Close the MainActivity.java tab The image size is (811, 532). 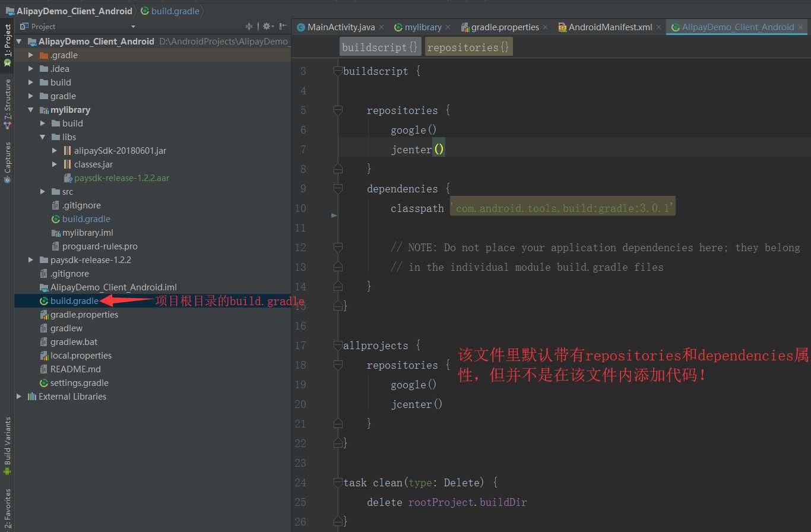(x=381, y=27)
